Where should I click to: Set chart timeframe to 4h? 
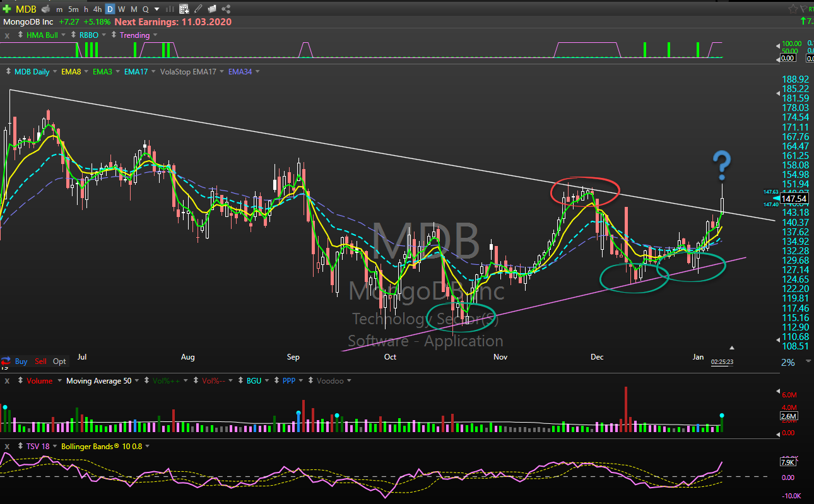pos(97,9)
